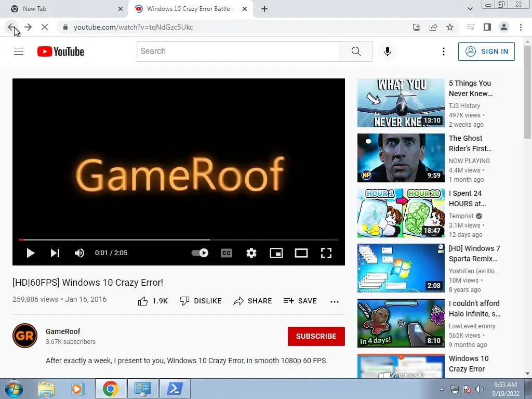Screen dimensions: 532x399
Task: Open the Halo Infinite video thumbnail
Action: tap(401, 323)
